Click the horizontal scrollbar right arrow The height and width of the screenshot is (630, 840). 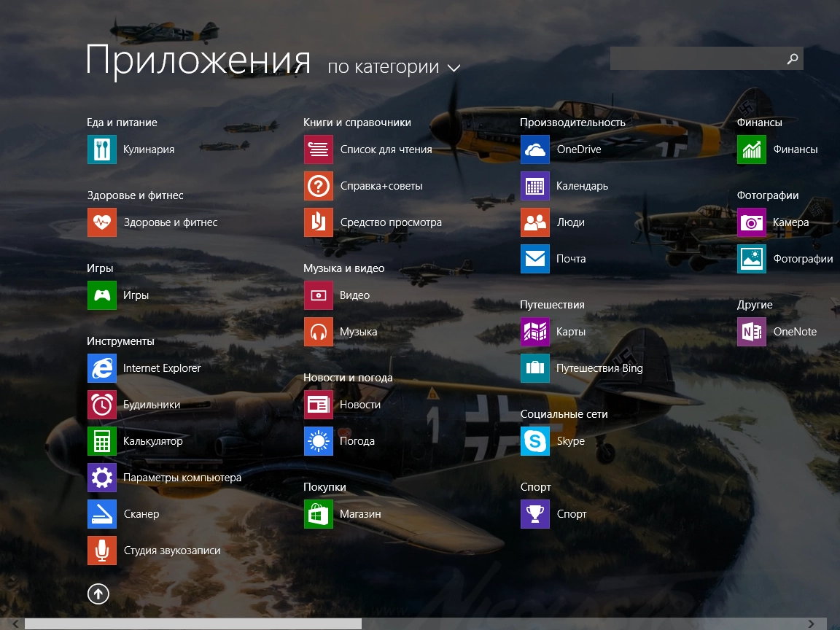[x=811, y=624]
